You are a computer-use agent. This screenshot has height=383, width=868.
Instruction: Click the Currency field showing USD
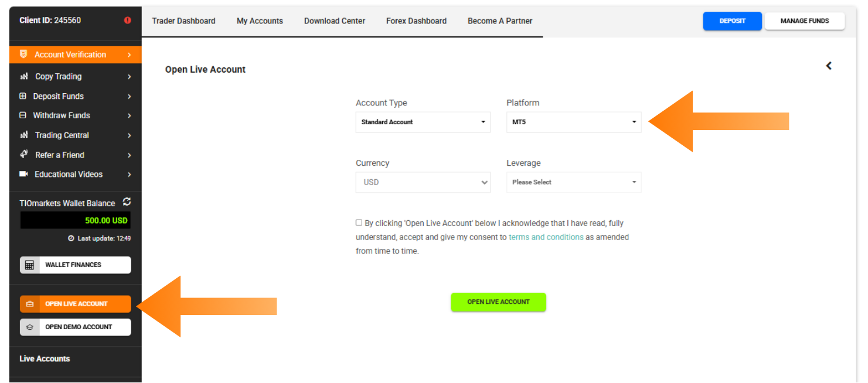click(423, 182)
